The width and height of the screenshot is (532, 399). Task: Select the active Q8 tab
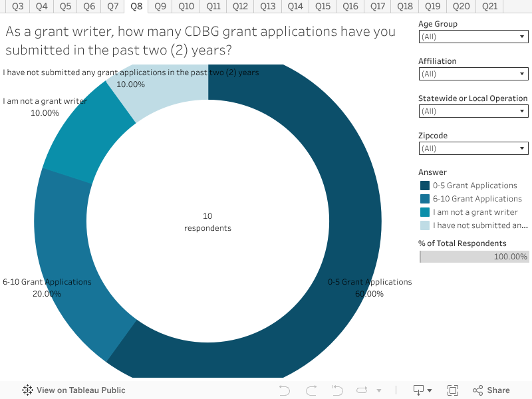(x=136, y=6)
